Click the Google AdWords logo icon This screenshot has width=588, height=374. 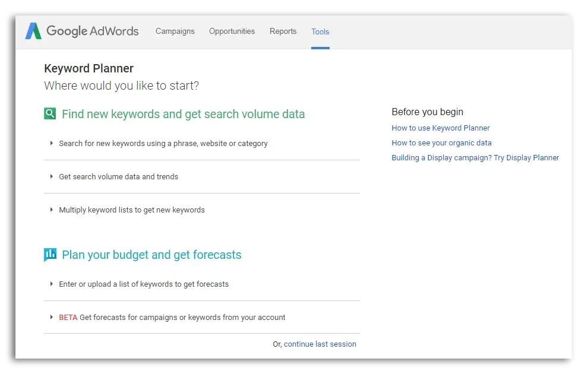pos(33,31)
